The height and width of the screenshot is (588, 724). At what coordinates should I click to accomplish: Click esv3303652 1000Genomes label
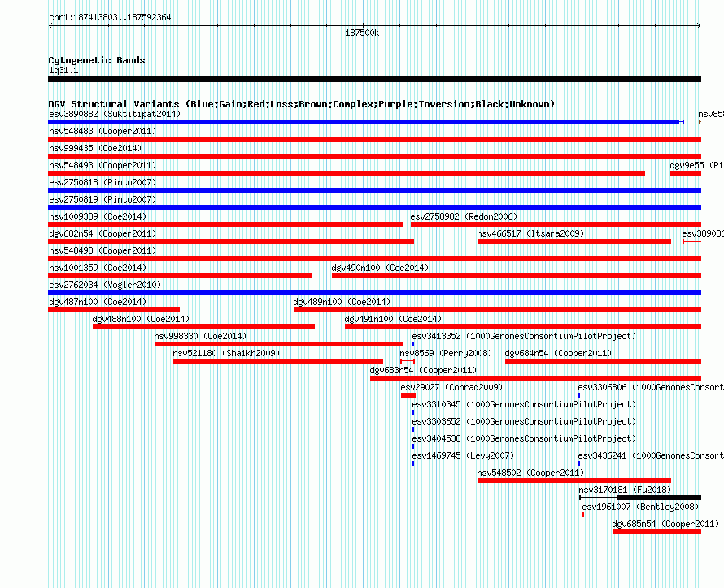[x=524, y=421]
